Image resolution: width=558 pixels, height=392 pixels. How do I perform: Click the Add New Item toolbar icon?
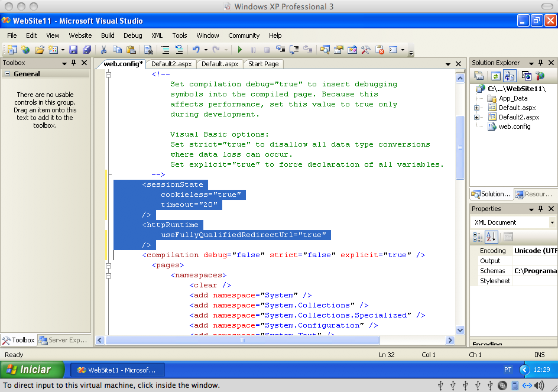click(53, 50)
